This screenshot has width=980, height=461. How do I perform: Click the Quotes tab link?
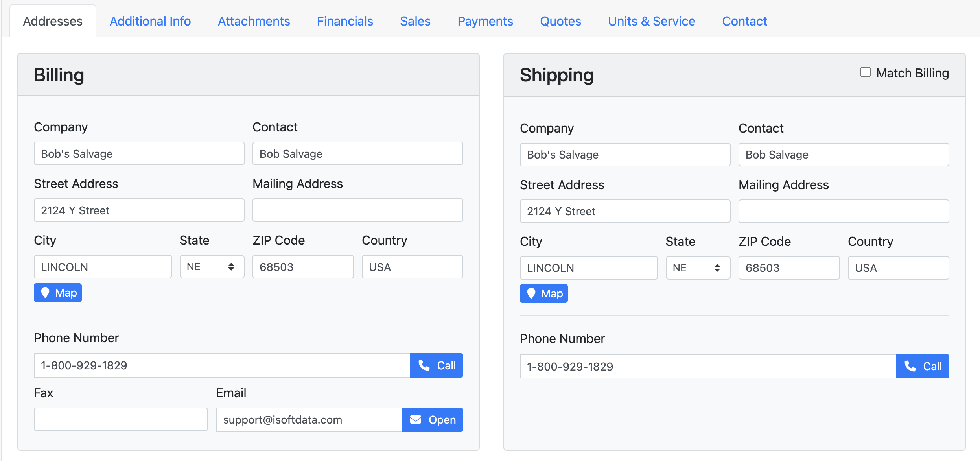click(x=560, y=21)
